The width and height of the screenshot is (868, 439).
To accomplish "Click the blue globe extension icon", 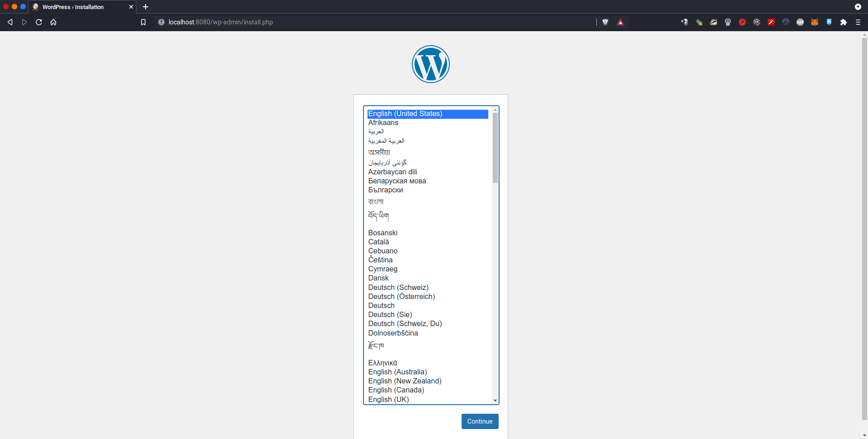I will pyautogui.click(x=786, y=22).
